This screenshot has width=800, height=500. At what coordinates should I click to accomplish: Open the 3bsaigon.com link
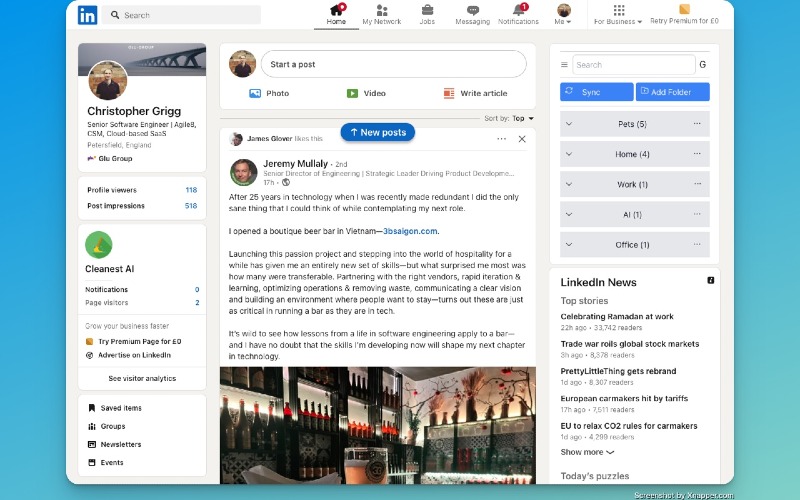tap(410, 231)
